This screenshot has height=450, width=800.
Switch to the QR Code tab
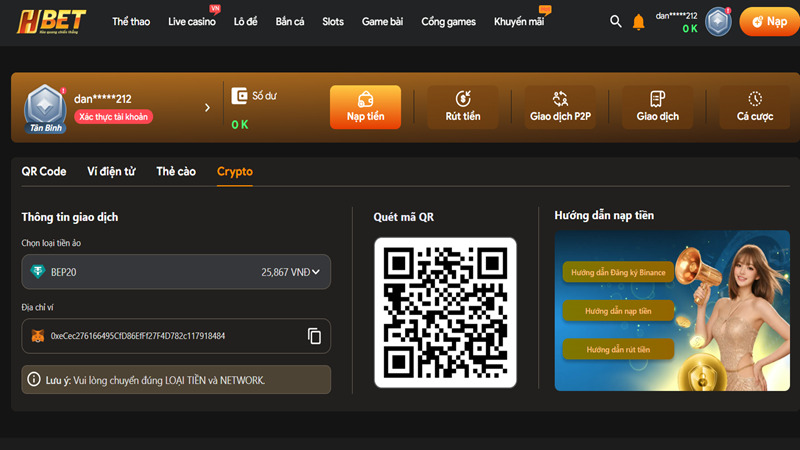coord(44,171)
